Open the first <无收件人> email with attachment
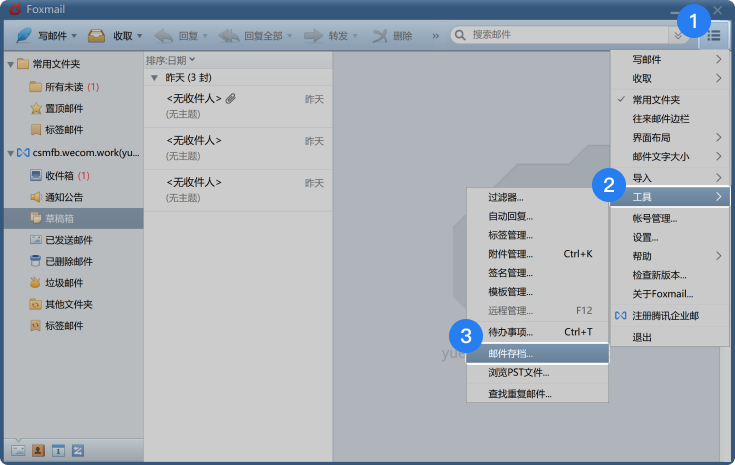 coord(238,106)
